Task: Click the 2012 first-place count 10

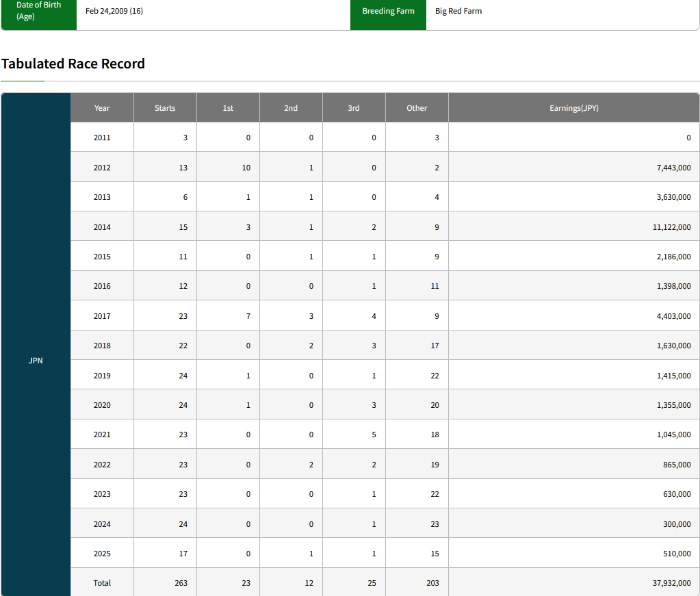Action: [246, 168]
